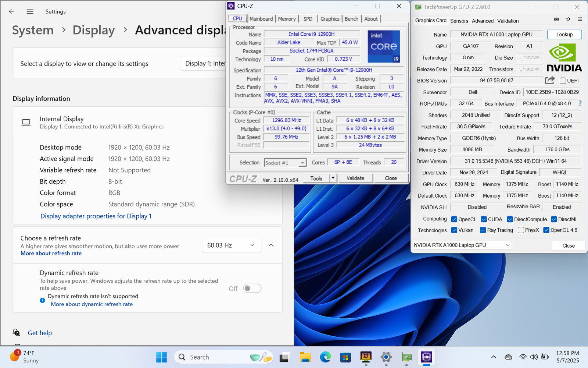The height and width of the screenshot is (368, 588).
Task: Click BIOS export share icon in GPU-Z
Action: tap(550, 80)
